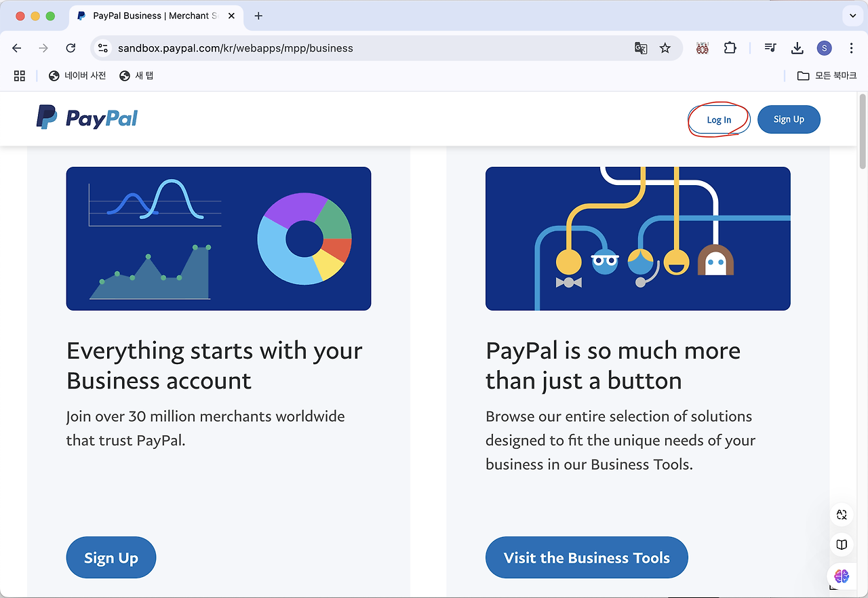Click 'Join over 30 million merchants' text
This screenshot has height=598, width=868.
coord(205,428)
